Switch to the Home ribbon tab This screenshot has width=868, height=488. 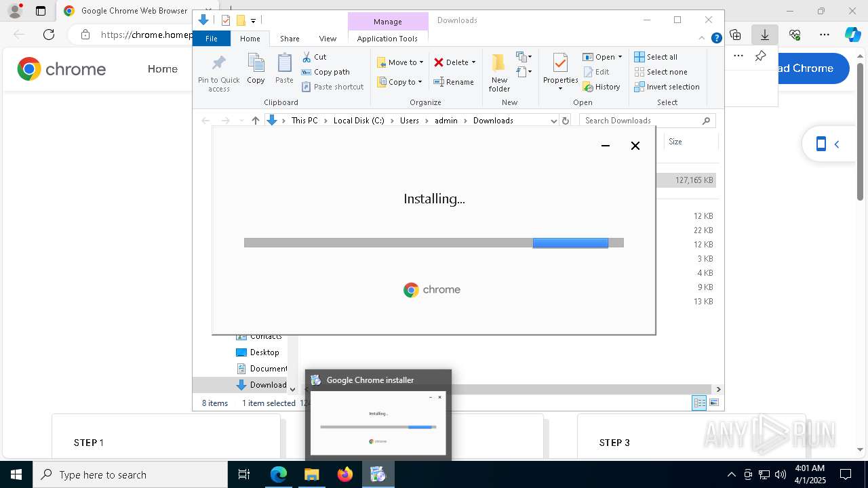click(250, 39)
